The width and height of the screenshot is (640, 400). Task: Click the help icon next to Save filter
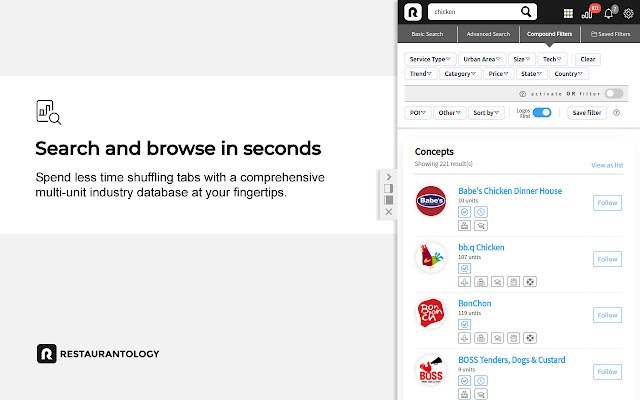pyautogui.click(x=616, y=113)
